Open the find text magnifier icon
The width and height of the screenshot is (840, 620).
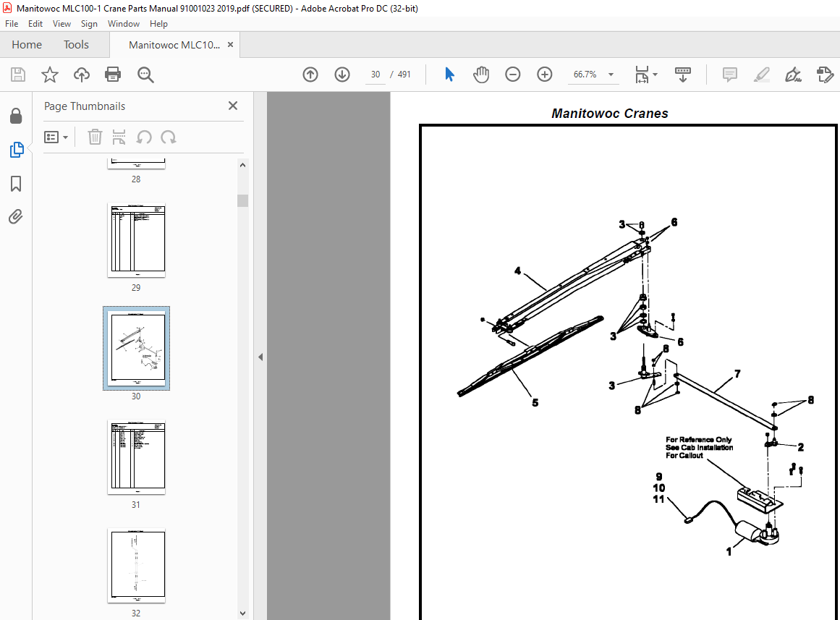[145, 75]
